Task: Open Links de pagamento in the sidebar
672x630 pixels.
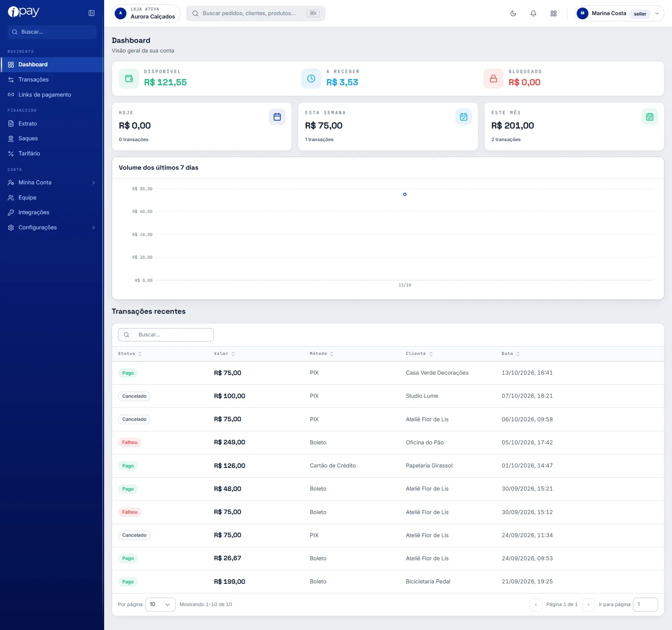Action: (52, 95)
